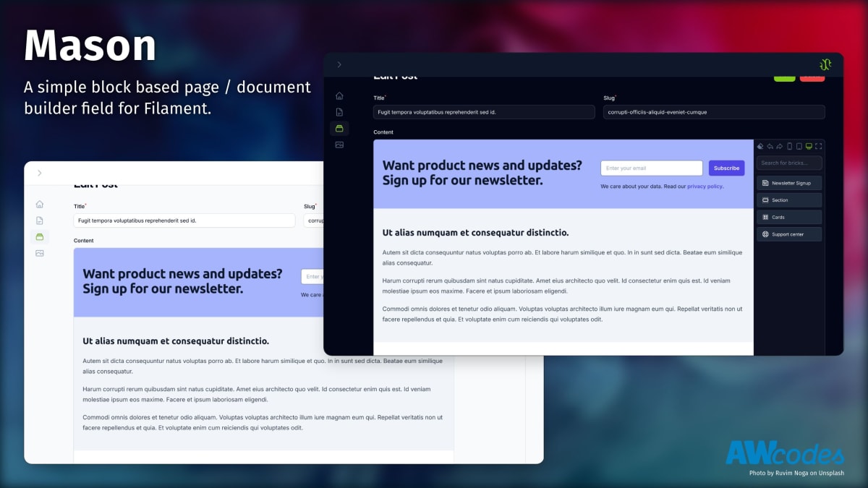Insert the Newsletter Signup brick
The image size is (868, 488).
[x=789, y=183]
